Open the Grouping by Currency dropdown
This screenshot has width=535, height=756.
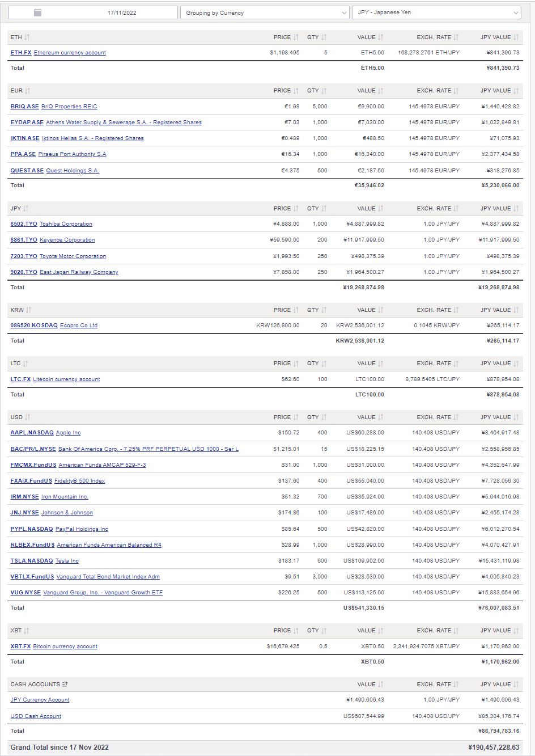(264, 12)
